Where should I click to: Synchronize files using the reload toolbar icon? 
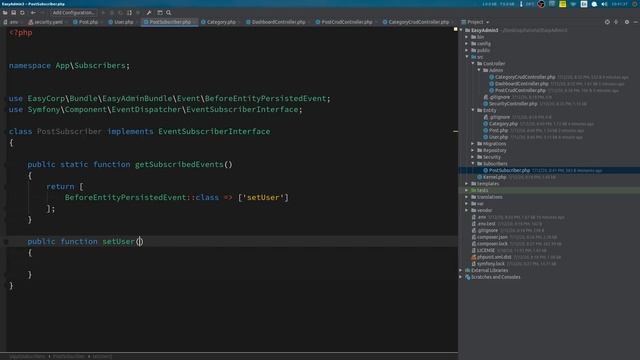tap(22, 13)
